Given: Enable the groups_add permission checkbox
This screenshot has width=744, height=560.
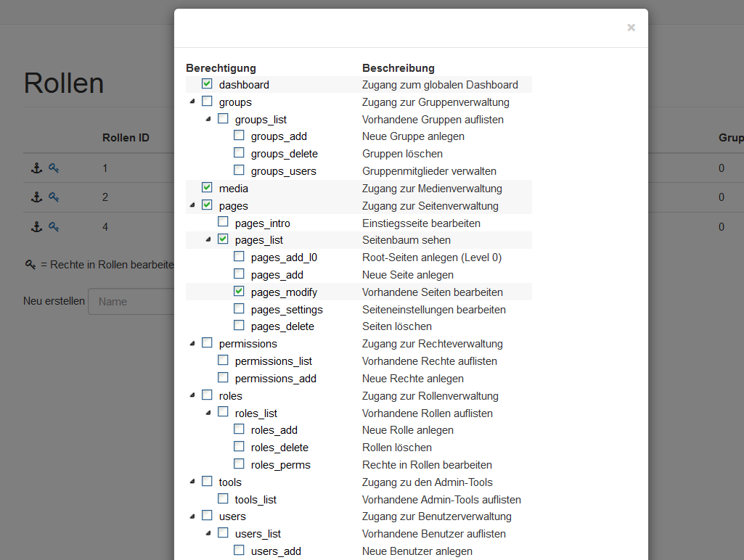Looking at the screenshot, I should pos(239,136).
